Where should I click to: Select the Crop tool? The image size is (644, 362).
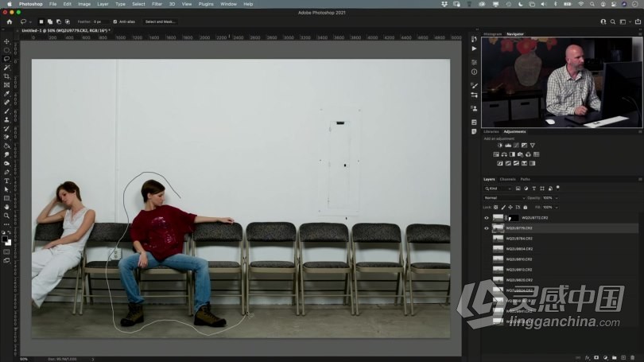[x=7, y=76]
